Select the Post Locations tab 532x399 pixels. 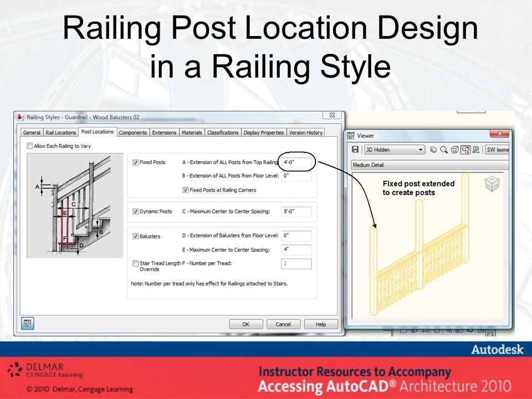tap(98, 132)
